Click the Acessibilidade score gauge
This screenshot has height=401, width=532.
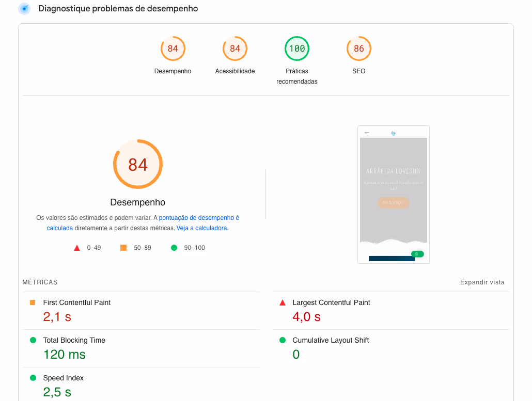pos(234,49)
